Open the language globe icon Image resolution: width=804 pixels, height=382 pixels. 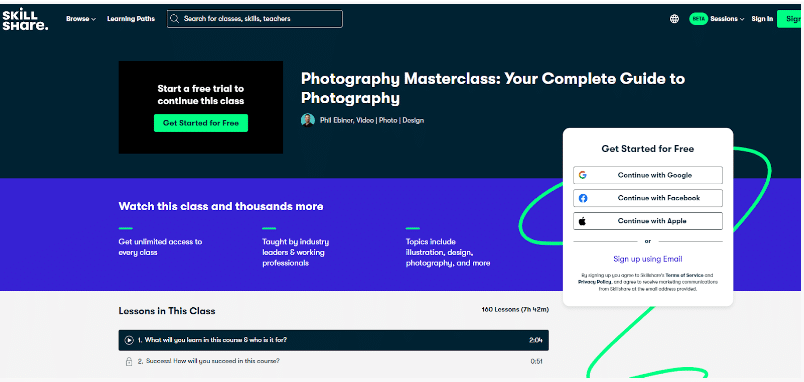tap(674, 19)
